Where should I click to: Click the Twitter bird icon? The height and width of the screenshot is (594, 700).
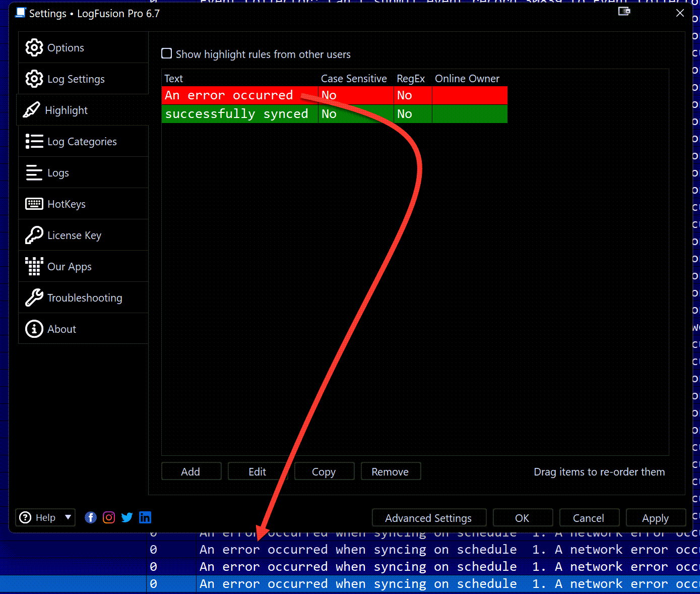pos(127,518)
